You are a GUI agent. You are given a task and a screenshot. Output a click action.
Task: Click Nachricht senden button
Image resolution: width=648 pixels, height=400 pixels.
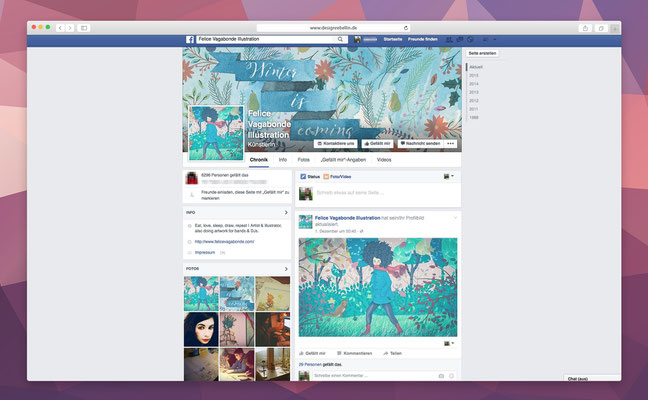pyautogui.click(x=420, y=143)
